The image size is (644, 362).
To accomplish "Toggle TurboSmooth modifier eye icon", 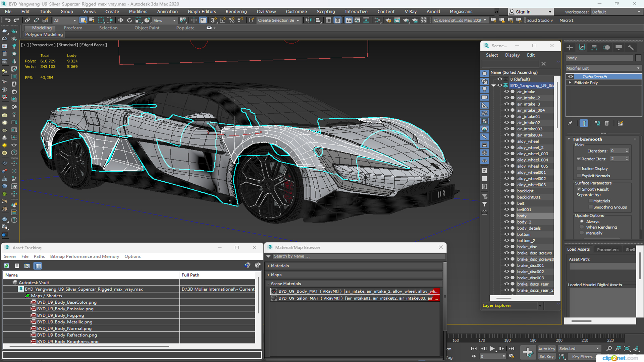I will [571, 77].
